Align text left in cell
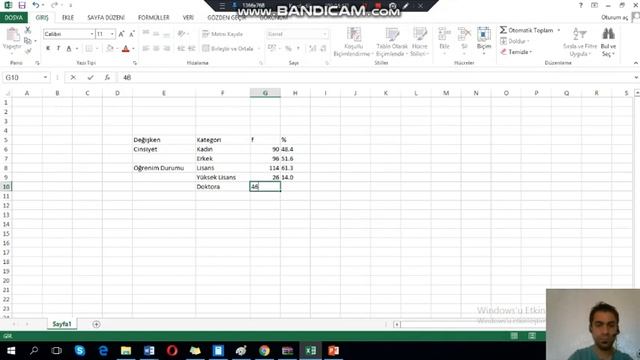The image size is (640, 360). point(146,49)
